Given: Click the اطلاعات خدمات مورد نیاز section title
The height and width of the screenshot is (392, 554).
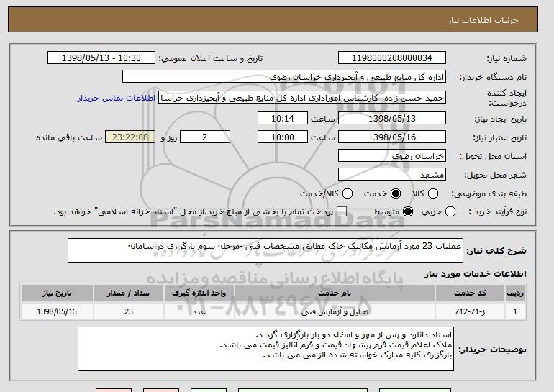Looking at the screenshot, I should 475,274.
